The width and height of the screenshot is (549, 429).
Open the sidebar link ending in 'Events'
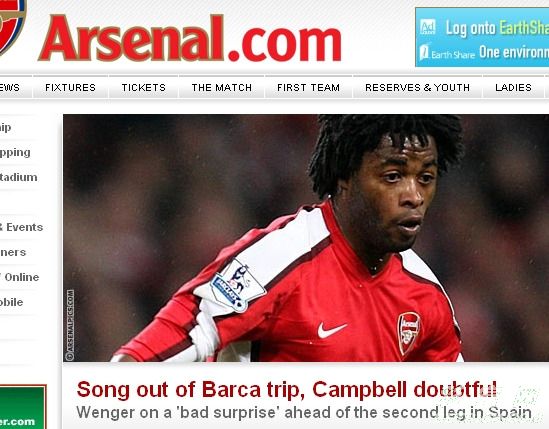(x=22, y=227)
